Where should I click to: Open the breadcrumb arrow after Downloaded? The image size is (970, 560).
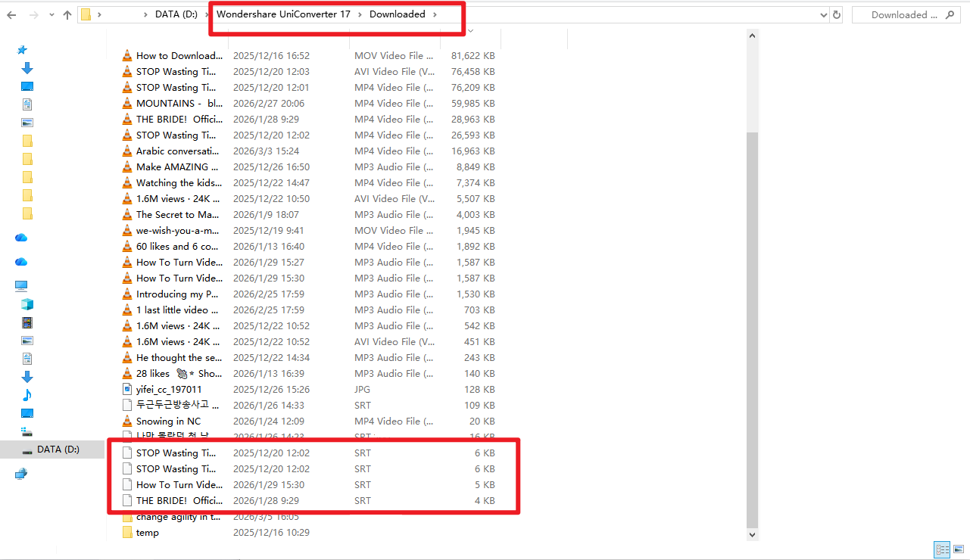(x=434, y=14)
